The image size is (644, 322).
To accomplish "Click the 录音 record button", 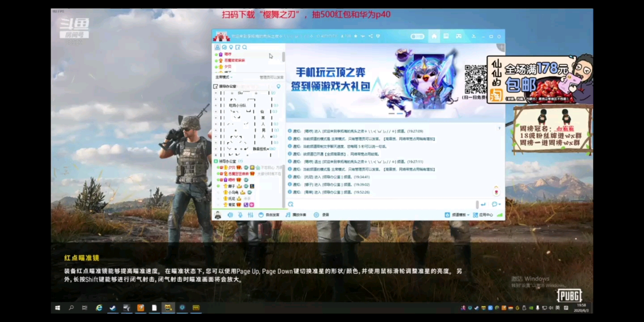I will pyautogui.click(x=322, y=215).
